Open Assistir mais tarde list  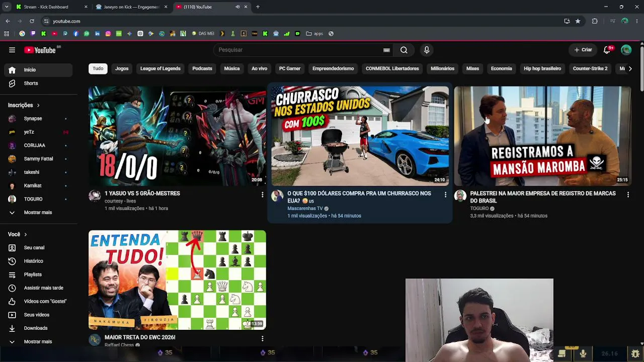[x=38, y=288]
